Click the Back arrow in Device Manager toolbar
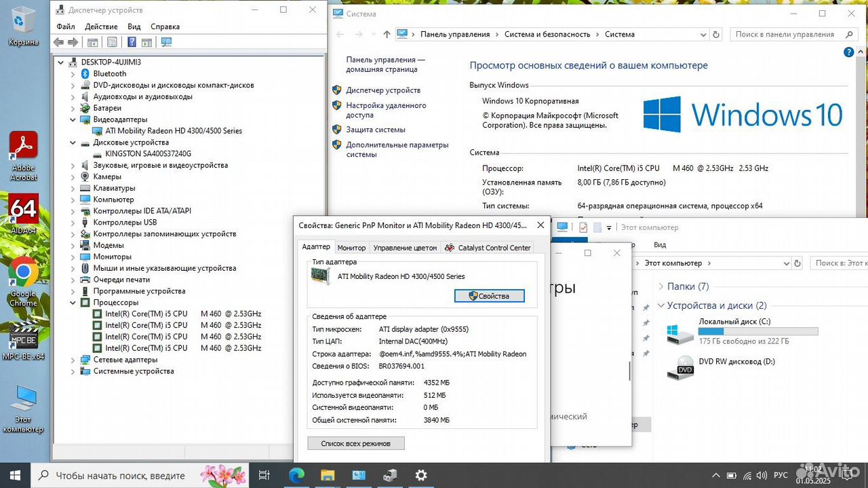 (x=58, y=42)
